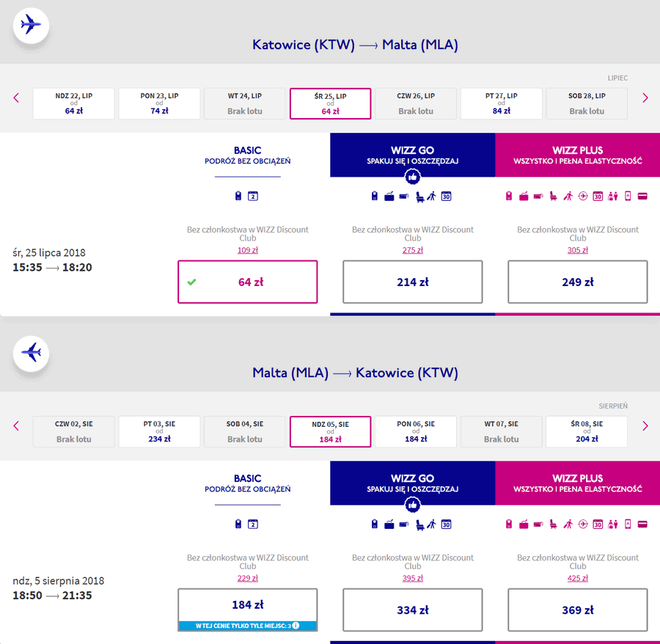Image resolution: width=660 pixels, height=644 pixels.
Task: Select ŚR 25, LIP date tab
Action: click(331, 103)
